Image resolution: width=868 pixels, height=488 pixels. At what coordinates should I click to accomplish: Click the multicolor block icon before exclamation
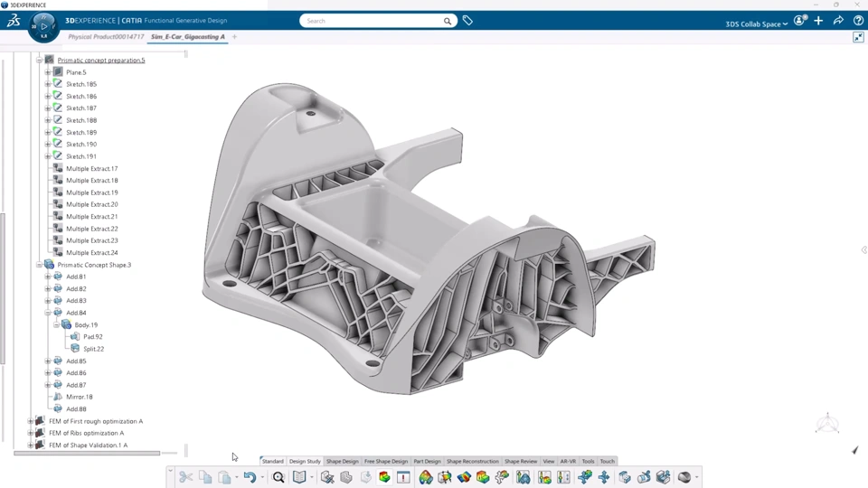pos(384,477)
